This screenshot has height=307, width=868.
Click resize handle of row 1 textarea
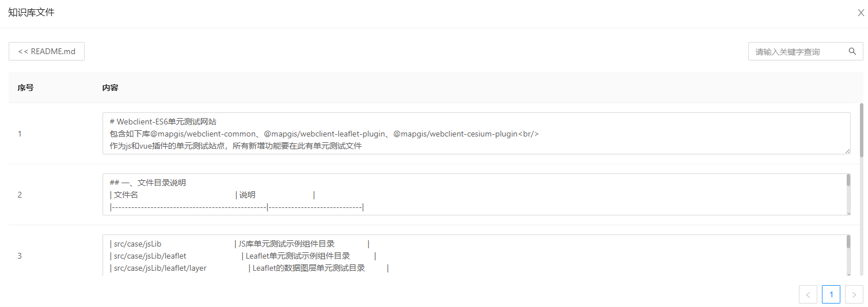(x=847, y=151)
